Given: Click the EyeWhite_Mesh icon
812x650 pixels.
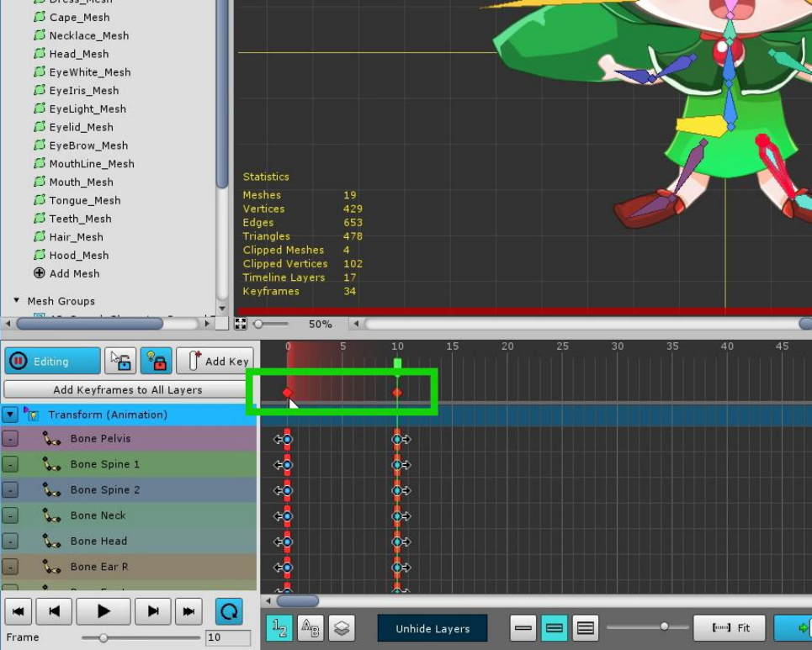Looking at the screenshot, I should pos(40,72).
